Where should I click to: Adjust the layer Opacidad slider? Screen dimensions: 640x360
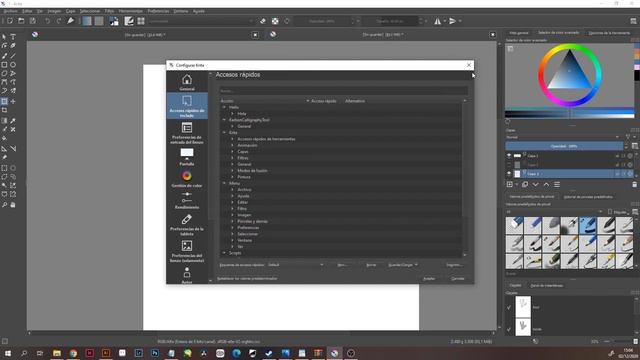point(564,146)
